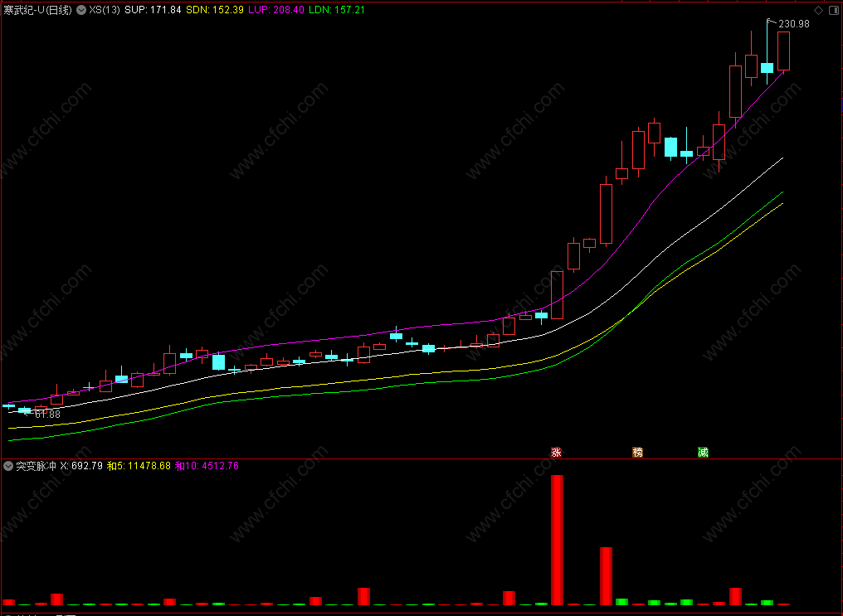Screen dimensions: 843x616
Task: Click the SDN: 152.39 value
Action: tap(215, 10)
